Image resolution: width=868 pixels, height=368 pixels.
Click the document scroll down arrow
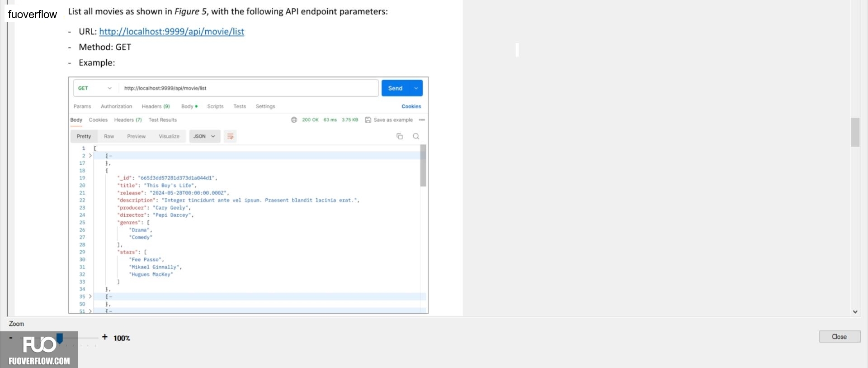click(x=855, y=311)
